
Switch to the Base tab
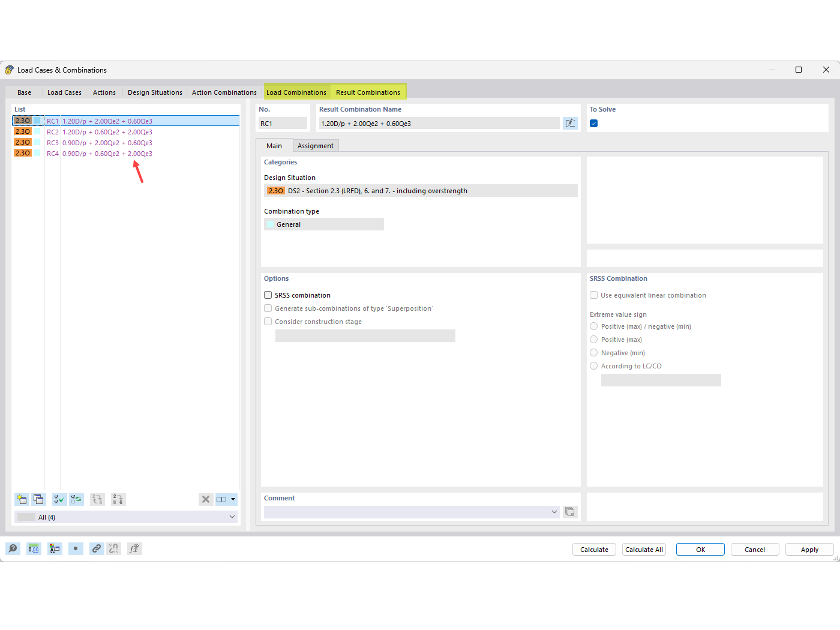(x=25, y=92)
